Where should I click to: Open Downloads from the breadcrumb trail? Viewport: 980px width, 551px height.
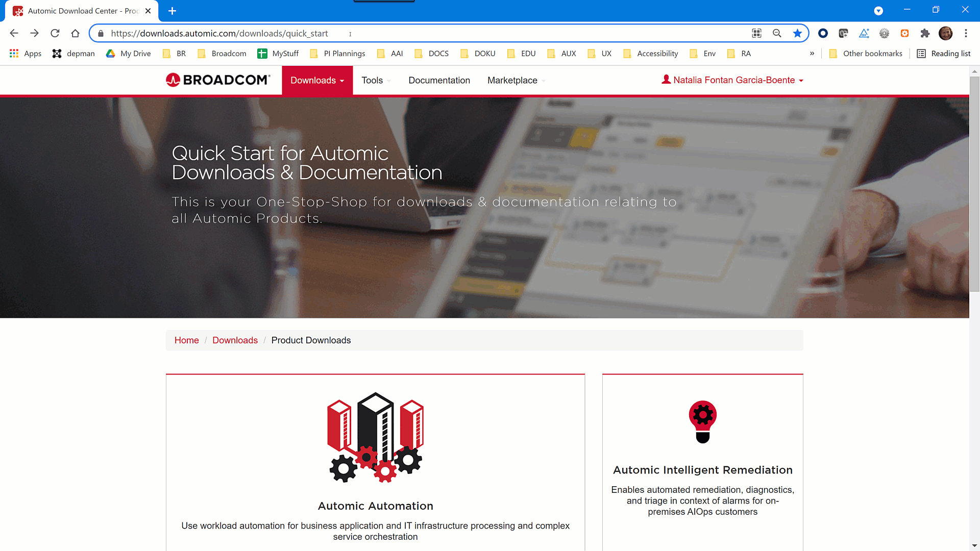pos(235,340)
